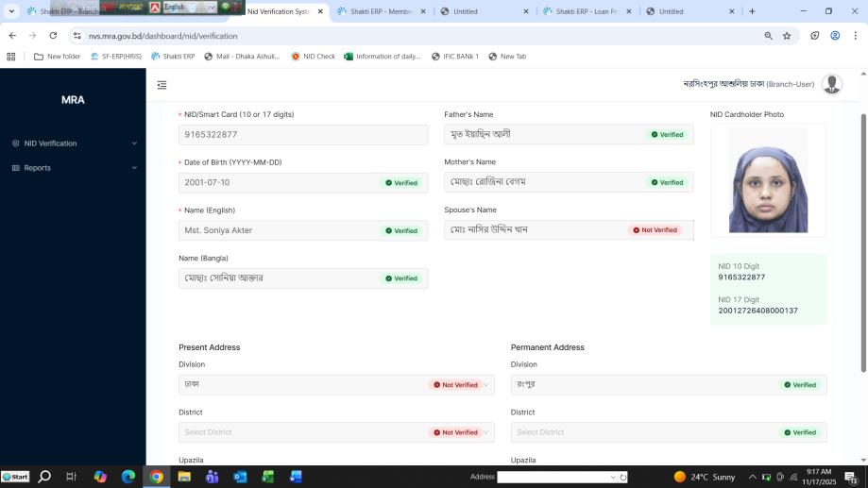Open Outlook from the taskbar
Image resolution: width=868 pixels, height=488 pixels.
[240, 477]
